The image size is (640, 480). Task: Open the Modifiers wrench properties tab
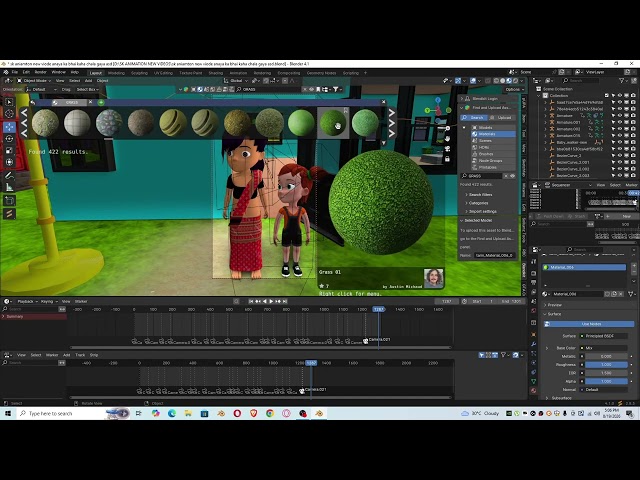[533, 344]
